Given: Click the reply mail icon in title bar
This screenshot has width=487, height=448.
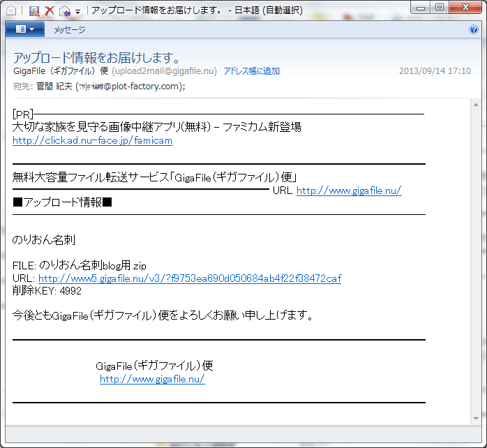Looking at the screenshot, I should tap(65, 11).
